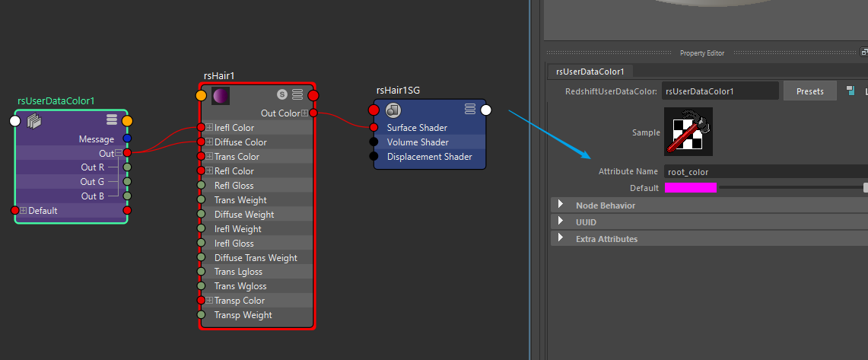Expand the Trans Color plus box
This screenshot has height=360, width=868.
tap(209, 156)
